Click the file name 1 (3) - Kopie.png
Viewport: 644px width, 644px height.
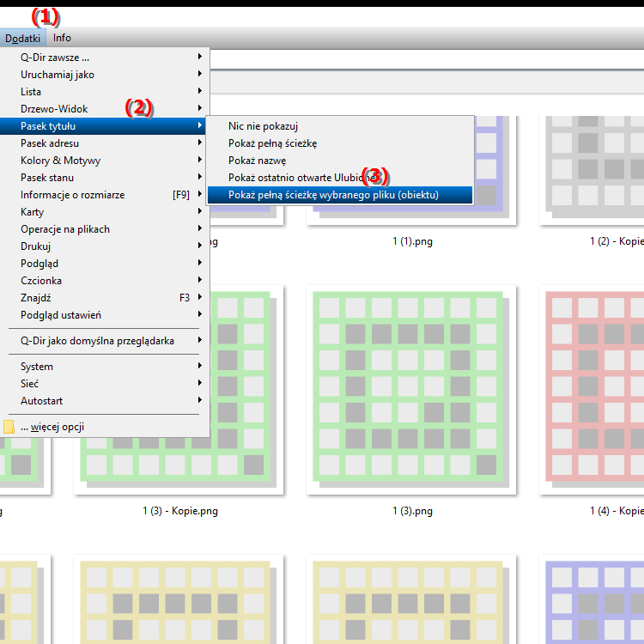point(180,512)
